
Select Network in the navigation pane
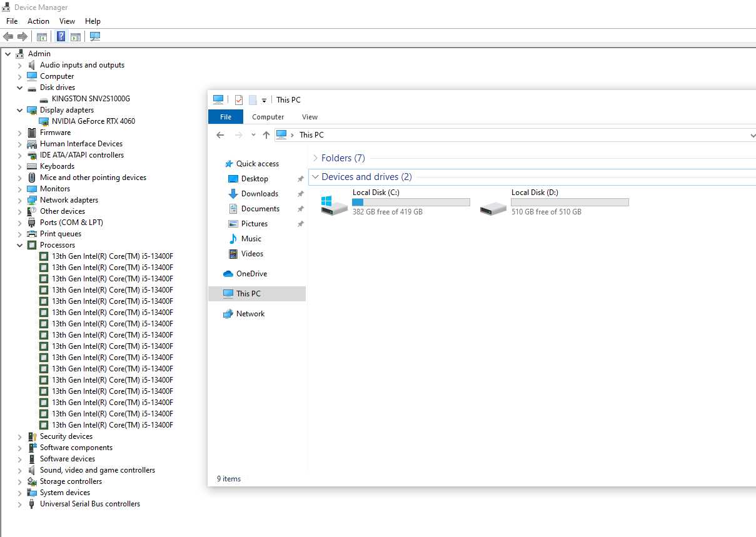(250, 314)
